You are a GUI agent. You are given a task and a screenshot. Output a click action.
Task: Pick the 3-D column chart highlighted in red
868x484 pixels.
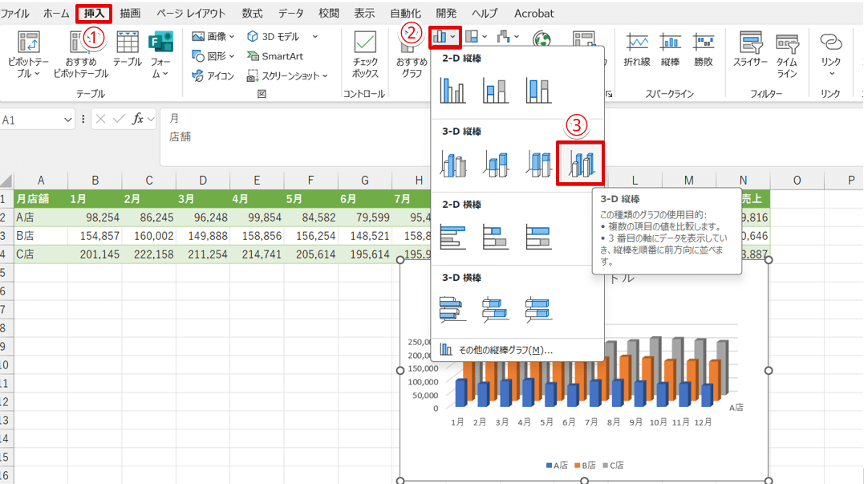click(x=580, y=163)
